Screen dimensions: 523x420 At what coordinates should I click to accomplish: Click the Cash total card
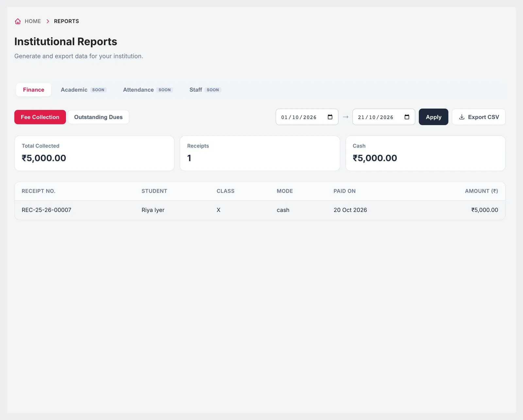point(425,153)
